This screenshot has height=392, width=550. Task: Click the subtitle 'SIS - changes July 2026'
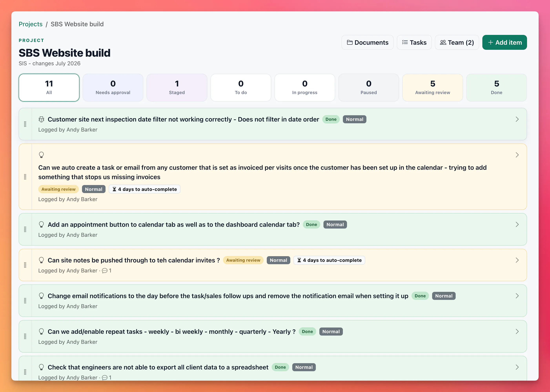pyautogui.click(x=49, y=64)
